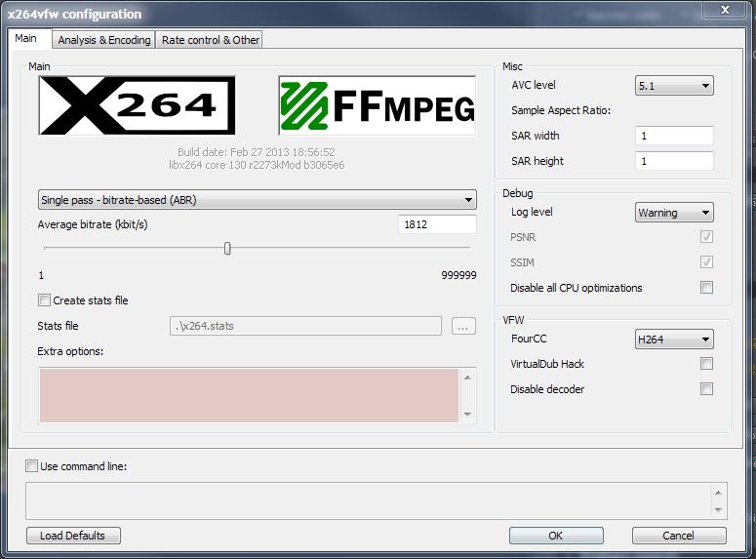Open the rate control mode dropdown
This screenshot has height=559, width=756.
tap(257, 200)
